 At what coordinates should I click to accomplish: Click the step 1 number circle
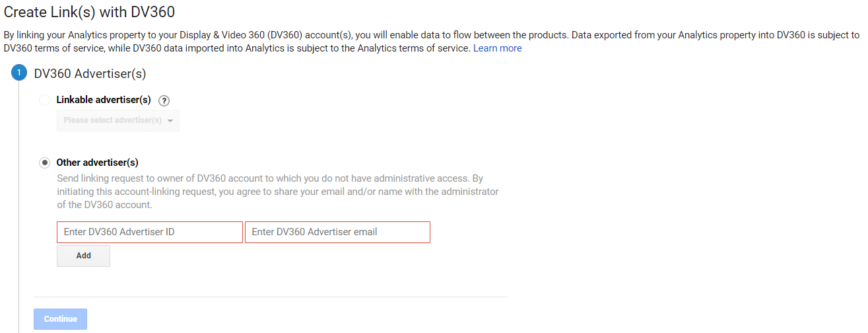[18, 73]
